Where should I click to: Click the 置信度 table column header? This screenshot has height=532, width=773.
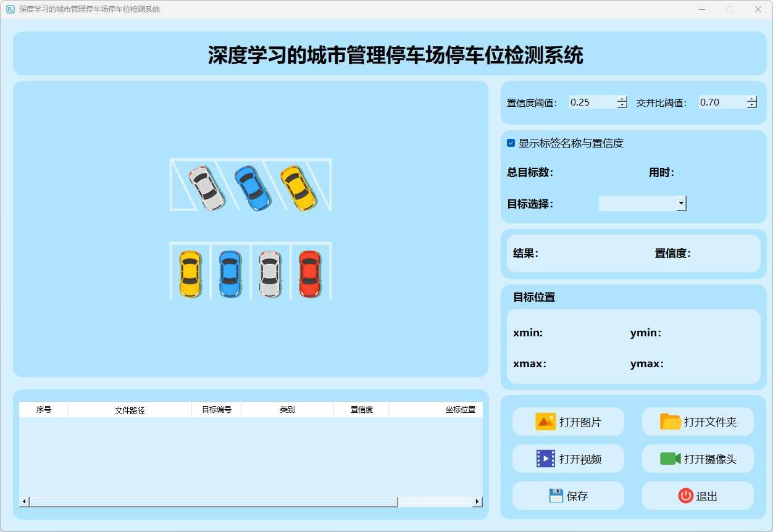click(x=361, y=410)
